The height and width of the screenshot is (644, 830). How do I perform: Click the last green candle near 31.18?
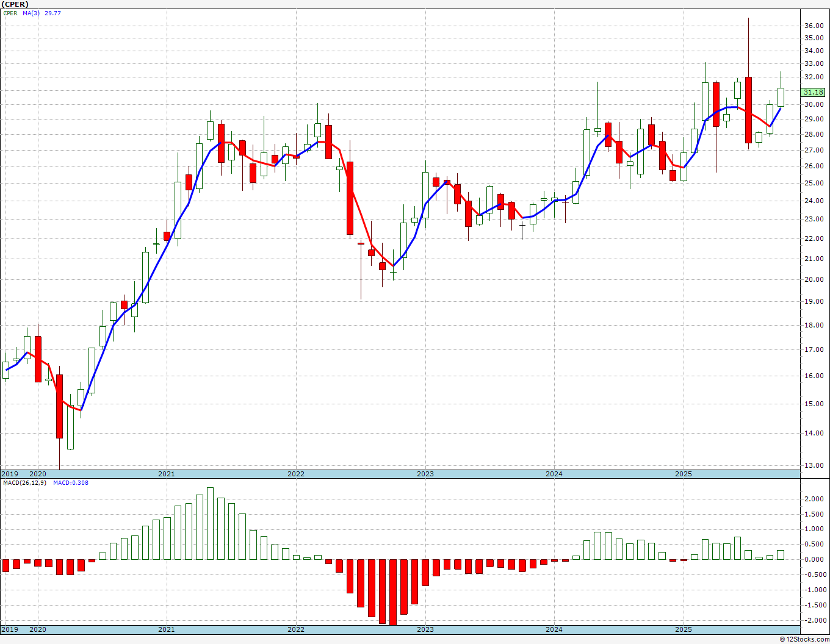pyautogui.click(x=781, y=98)
